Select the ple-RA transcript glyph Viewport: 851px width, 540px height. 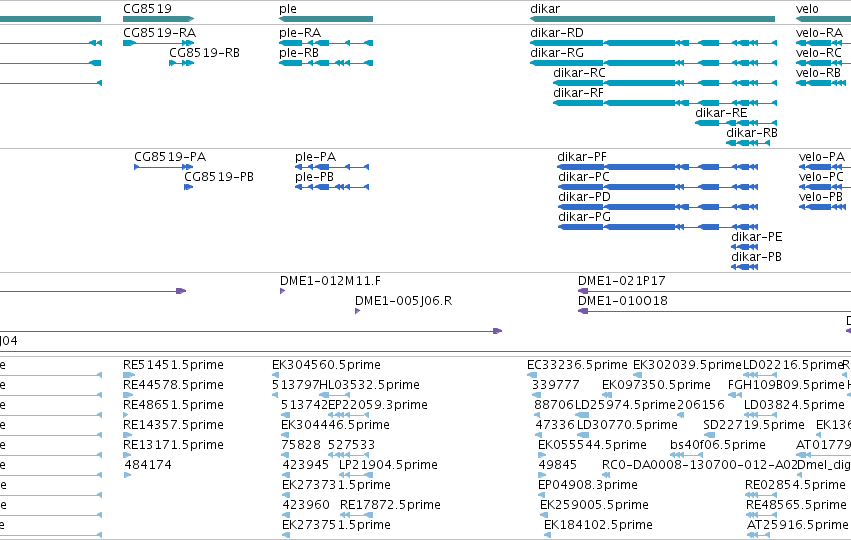click(x=326, y=43)
